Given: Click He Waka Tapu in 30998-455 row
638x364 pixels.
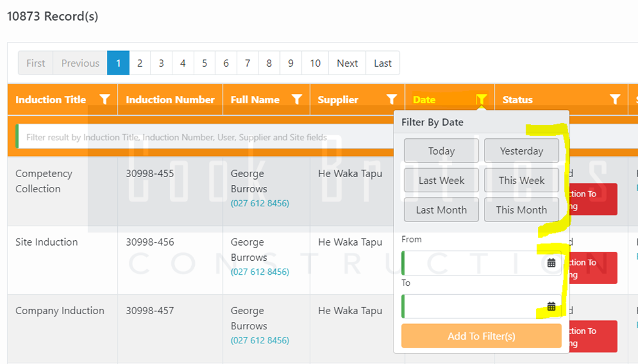Looking at the screenshot, I should (x=350, y=174).
